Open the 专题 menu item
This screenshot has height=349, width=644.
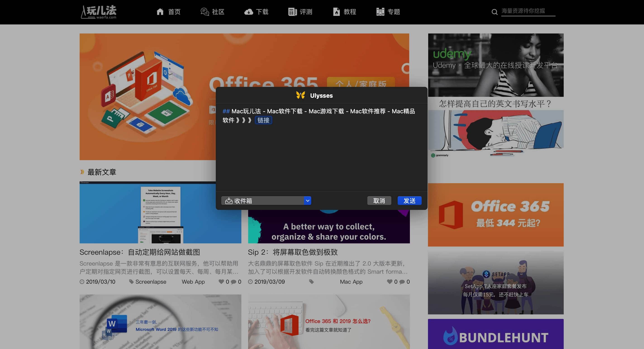tap(394, 12)
